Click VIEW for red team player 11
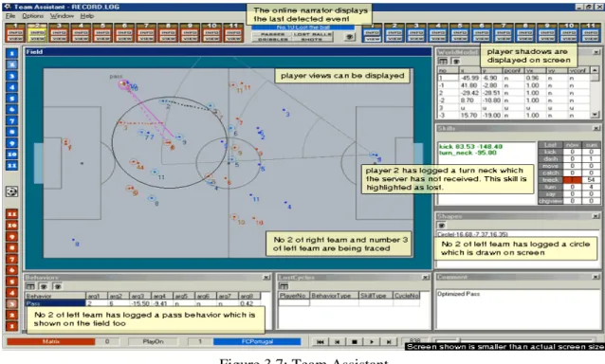This screenshot has height=364, width=605. click(233, 38)
